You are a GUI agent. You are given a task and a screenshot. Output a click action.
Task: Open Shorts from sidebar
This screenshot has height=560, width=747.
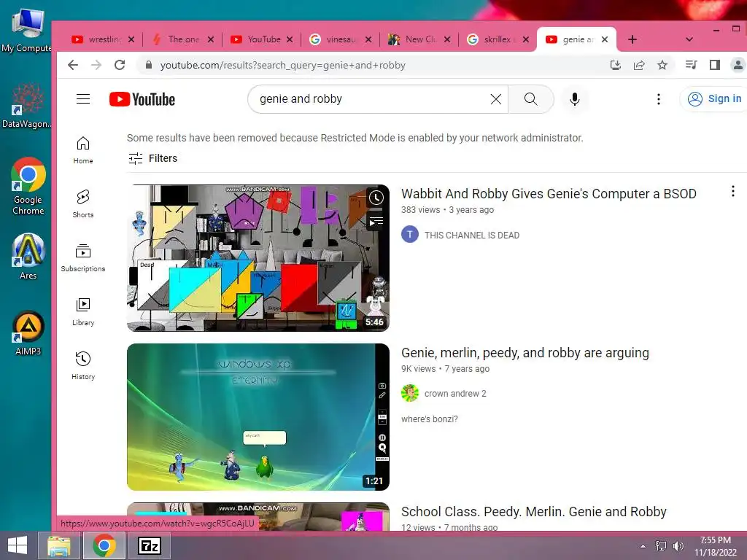83,204
